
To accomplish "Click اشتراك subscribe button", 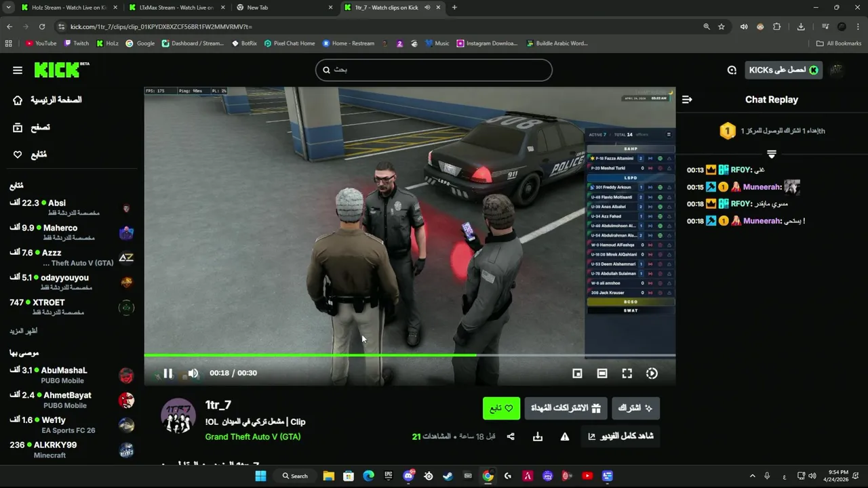I will point(635,408).
